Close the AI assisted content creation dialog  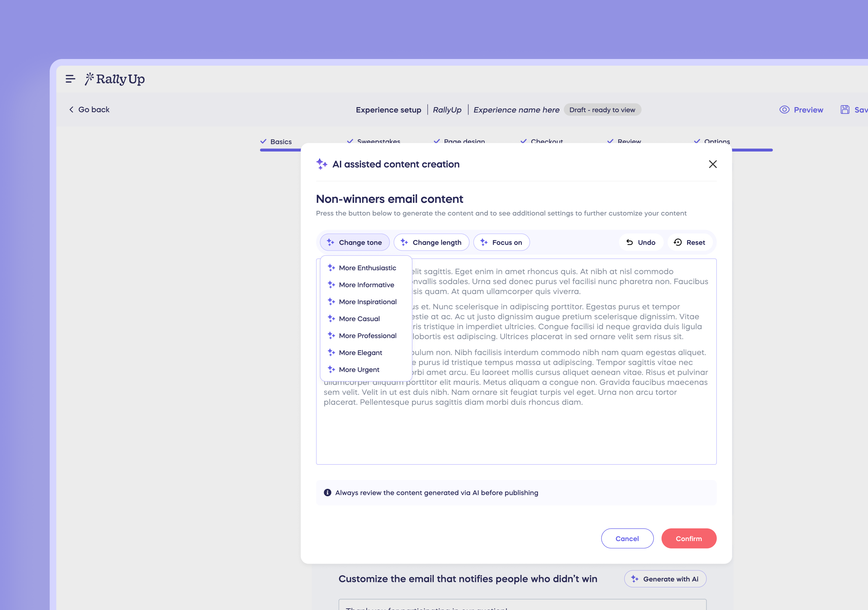coord(713,164)
